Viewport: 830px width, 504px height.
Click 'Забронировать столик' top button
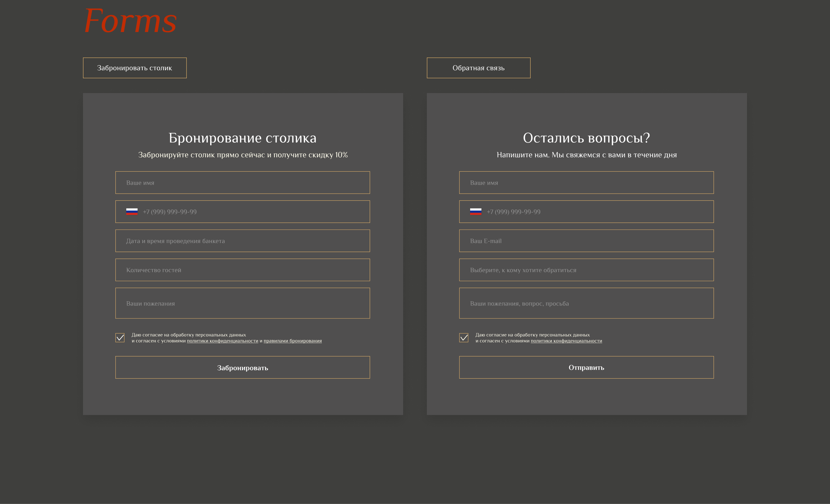pos(135,68)
